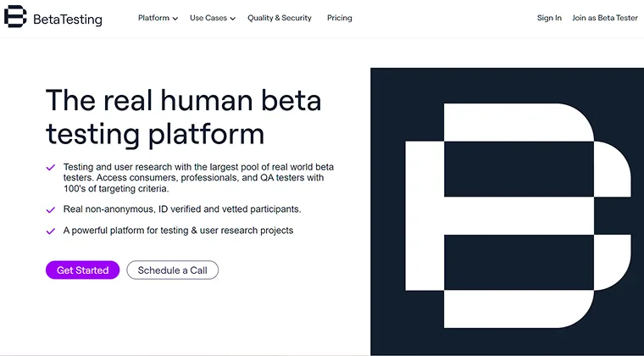Click text "A powerful platform for testing & user research projects"
The width and height of the screenshot is (644, 356).
click(178, 231)
